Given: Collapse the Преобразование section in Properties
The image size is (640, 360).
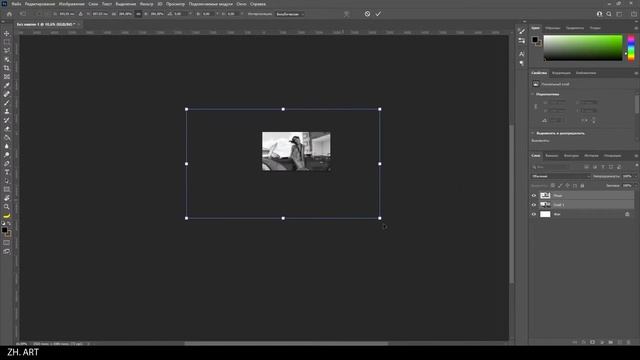Looking at the screenshot, I should pos(533,94).
